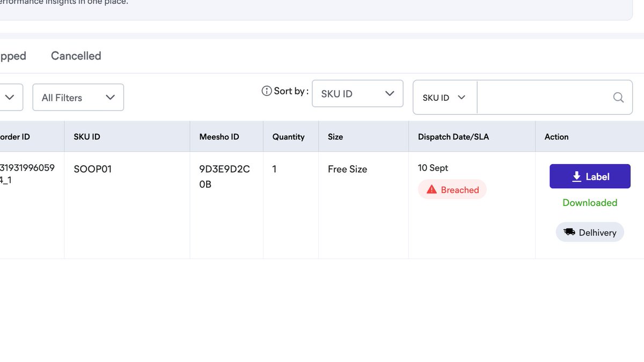Download the Label for SOOP01 order

pyautogui.click(x=590, y=176)
